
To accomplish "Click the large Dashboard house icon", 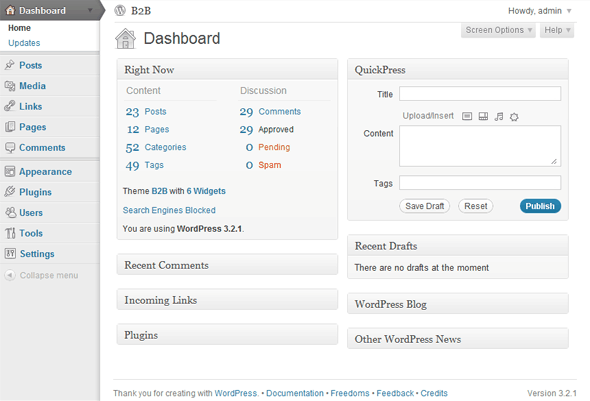I will pos(125,39).
